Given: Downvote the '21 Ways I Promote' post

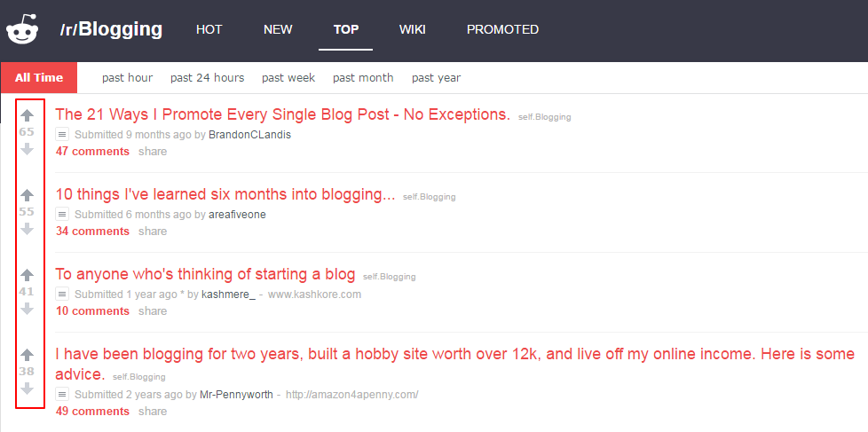Looking at the screenshot, I should (x=28, y=149).
